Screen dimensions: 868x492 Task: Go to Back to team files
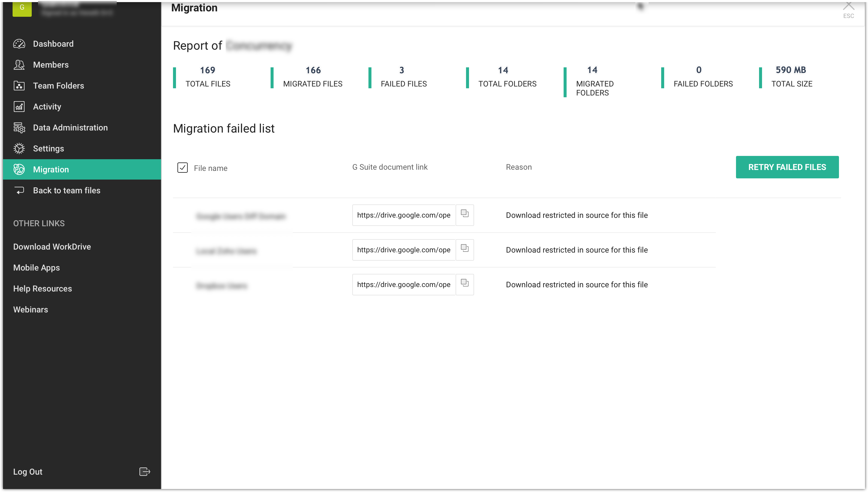66,191
